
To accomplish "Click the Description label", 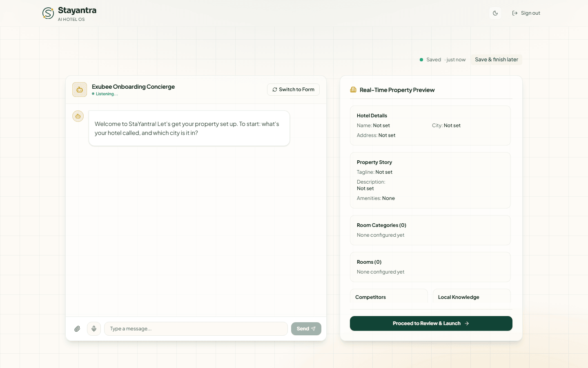I will point(371,182).
